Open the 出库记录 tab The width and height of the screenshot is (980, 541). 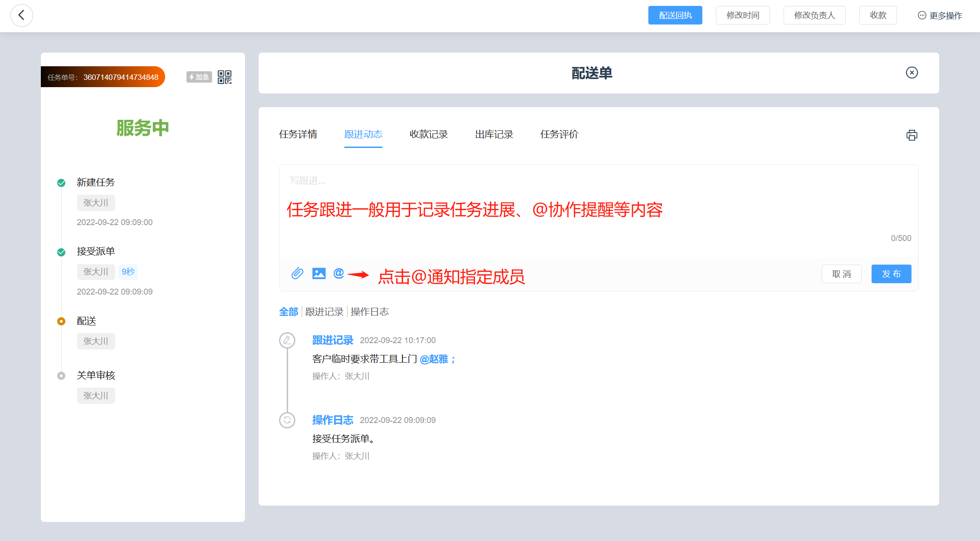click(x=494, y=134)
